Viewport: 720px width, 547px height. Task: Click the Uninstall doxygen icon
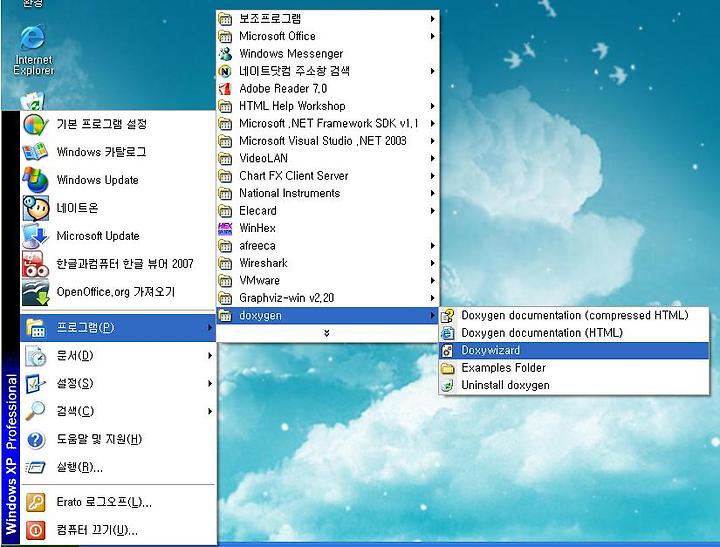(x=448, y=385)
